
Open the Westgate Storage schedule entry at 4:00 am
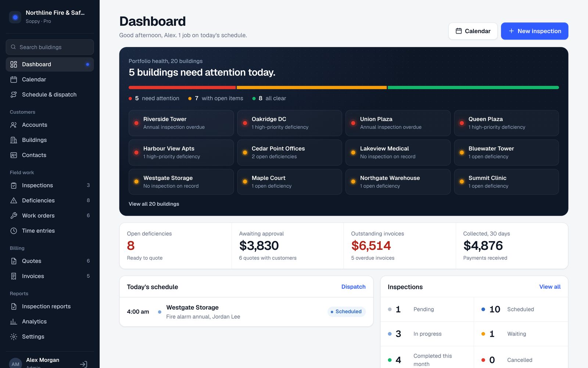tap(246, 312)
